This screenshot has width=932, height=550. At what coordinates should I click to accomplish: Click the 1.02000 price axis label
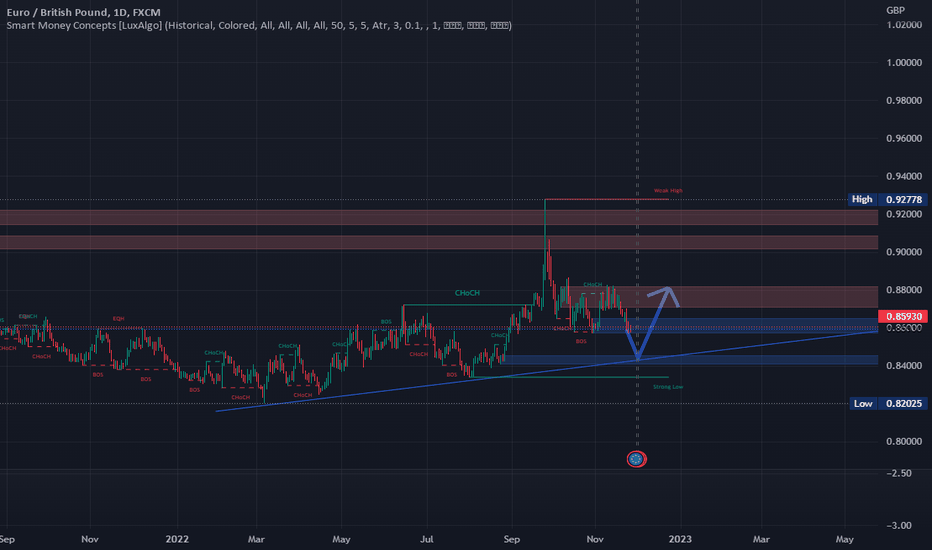tap(903, 24)
